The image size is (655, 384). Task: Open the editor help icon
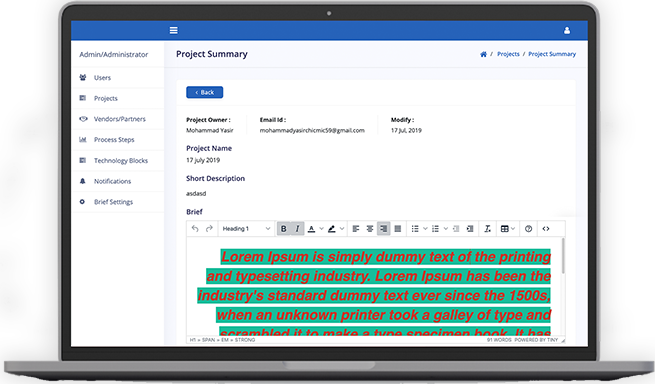528,229
